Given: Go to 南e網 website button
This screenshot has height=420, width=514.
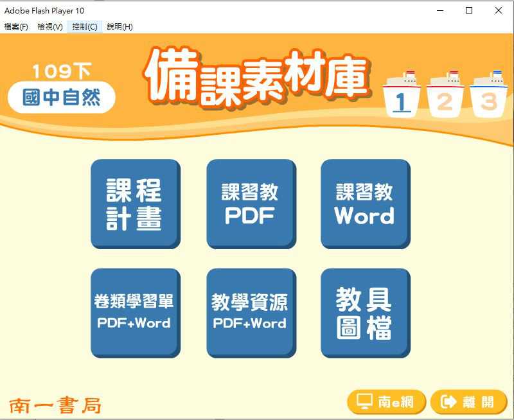Looking at the screenshot, I should point(387,402).
